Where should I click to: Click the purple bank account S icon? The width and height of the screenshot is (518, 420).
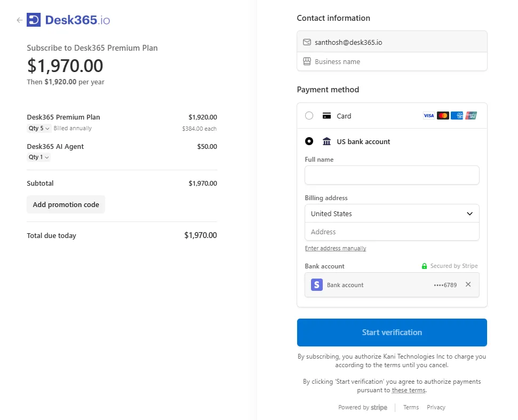pos(317,285)
